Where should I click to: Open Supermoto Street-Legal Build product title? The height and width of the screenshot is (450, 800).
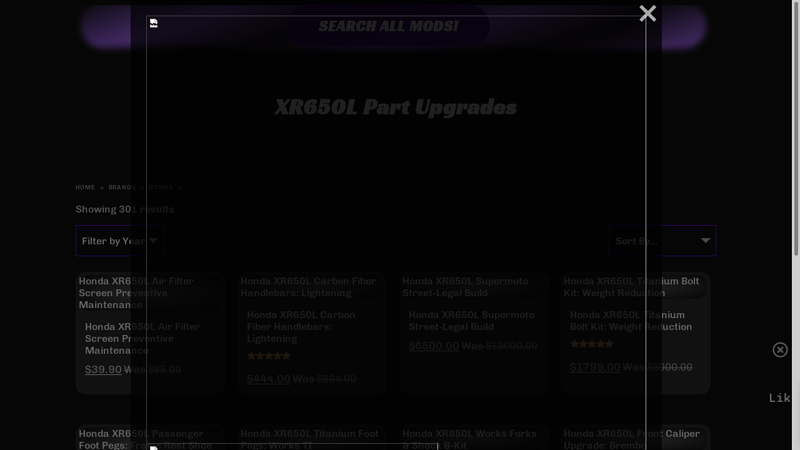click(471, 320)
